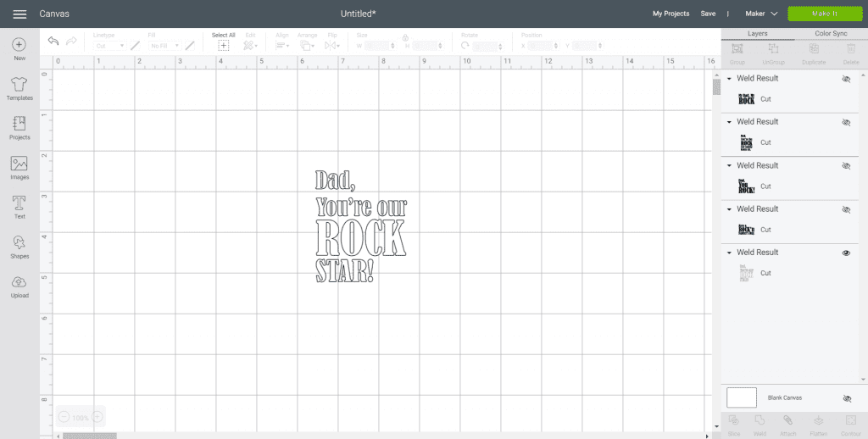Image resolution: width=868 pixels, height=439 pixels.
Task: Click the Rotate icon
Action: pos(465,46)
